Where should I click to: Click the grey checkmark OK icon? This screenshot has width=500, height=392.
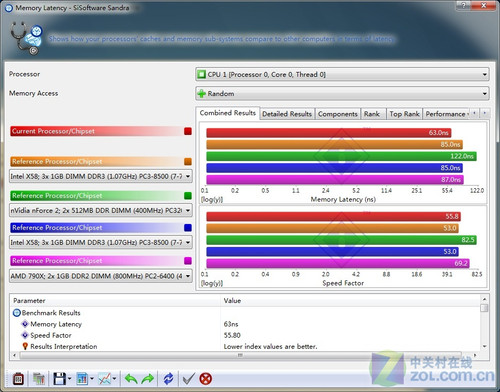189,379
